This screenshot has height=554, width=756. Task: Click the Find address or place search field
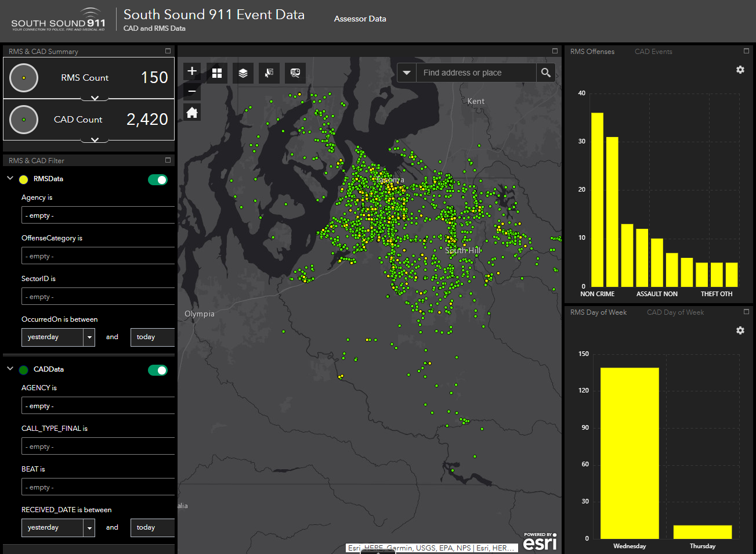tap(476, 73)
